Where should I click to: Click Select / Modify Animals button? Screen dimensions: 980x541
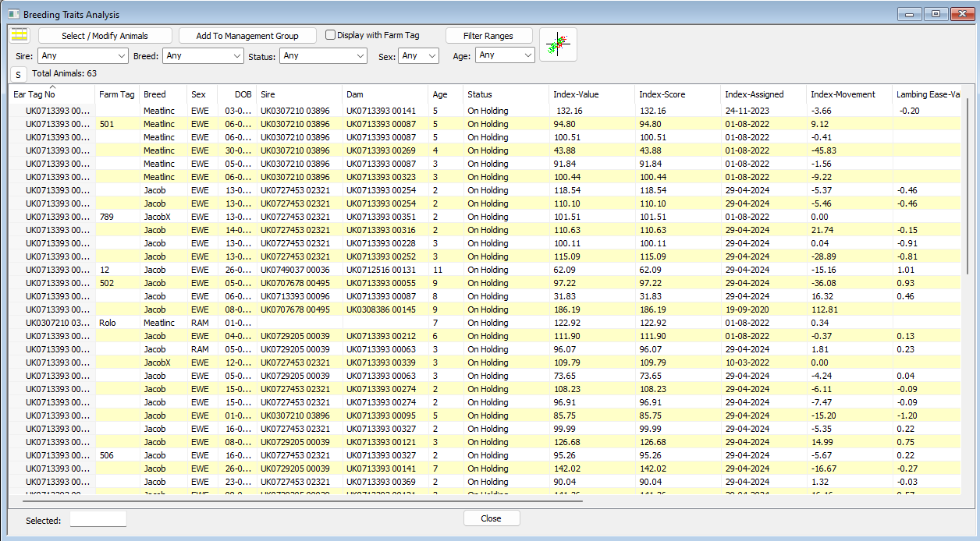click(x=105, y=36)
